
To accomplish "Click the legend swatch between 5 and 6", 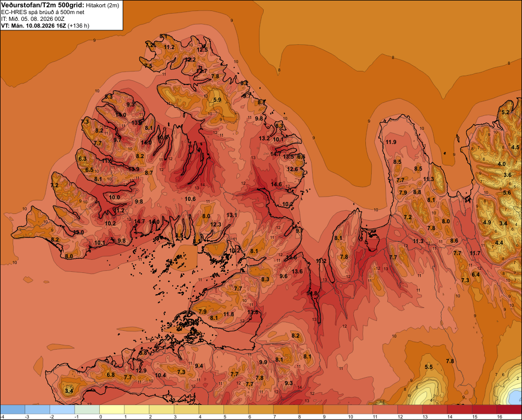I will [x=236, y=410].
